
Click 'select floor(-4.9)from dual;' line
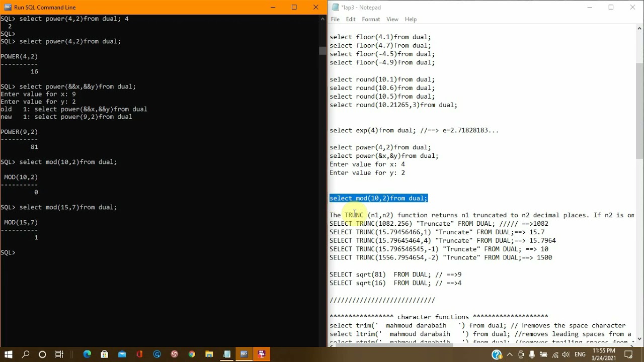tap(382, 62)
